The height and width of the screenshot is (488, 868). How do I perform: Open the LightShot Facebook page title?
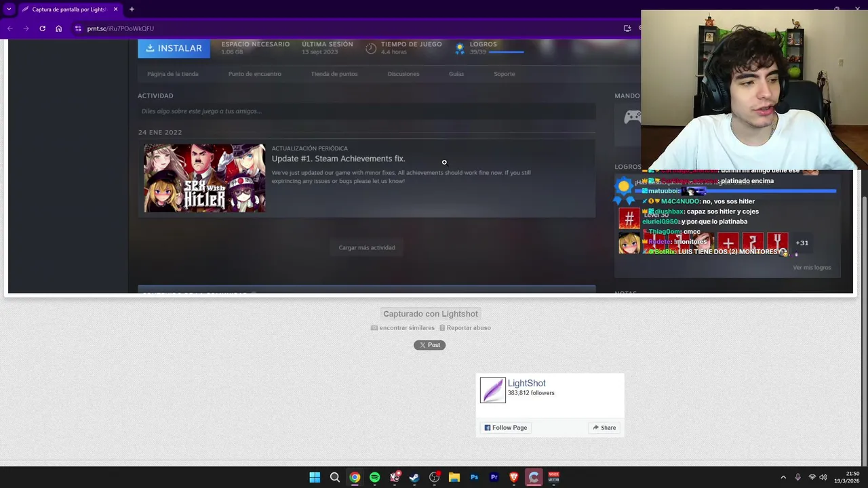point(526,383)
